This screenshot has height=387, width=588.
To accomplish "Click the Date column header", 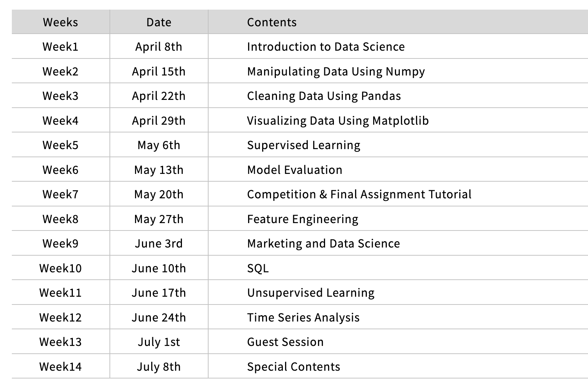I will coord(159,22).
